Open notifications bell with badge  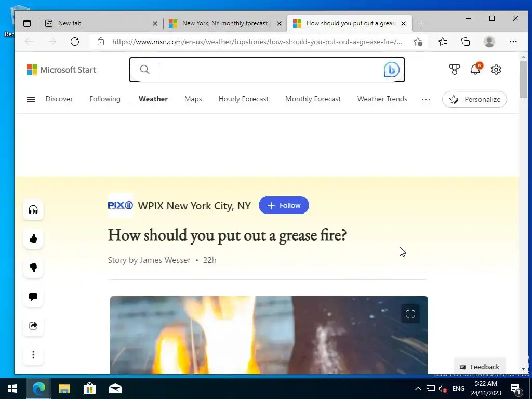tap(476, 69)
